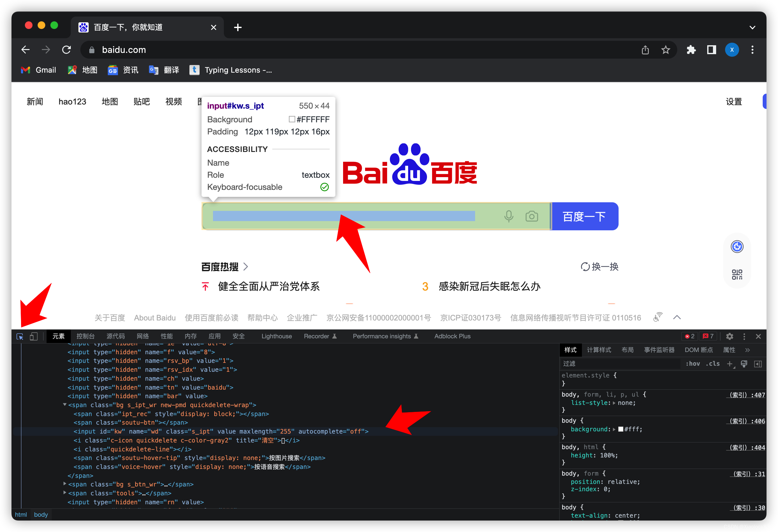Expand span class tools node triangle
The height and width of the screenshot is (532, 778).
(65, 493)
